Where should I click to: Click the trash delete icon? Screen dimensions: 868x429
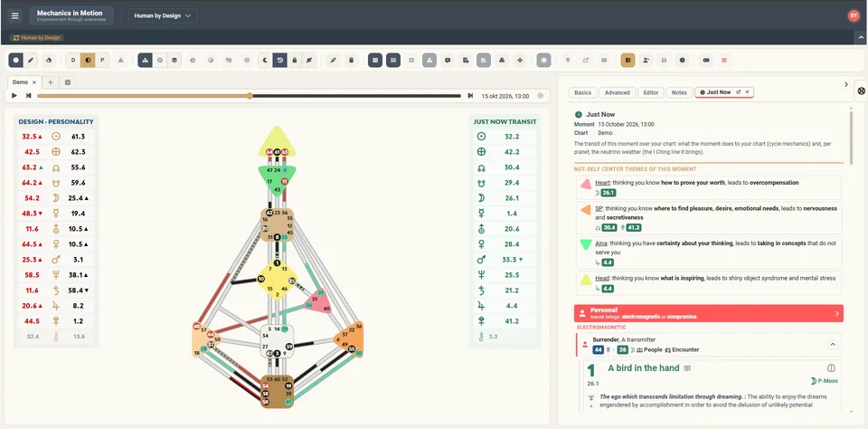pos(351,60)
